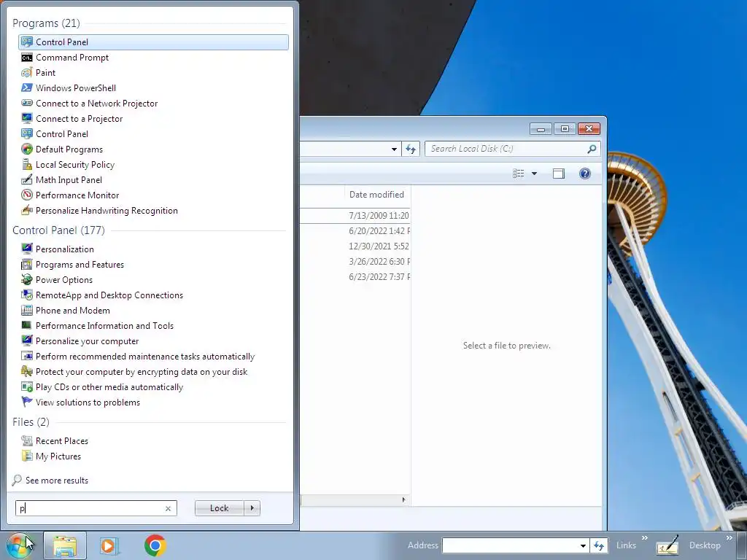Screen dimensions: 747x560
Task: Open Personalize your computer
Action: (x=88, y=341)
